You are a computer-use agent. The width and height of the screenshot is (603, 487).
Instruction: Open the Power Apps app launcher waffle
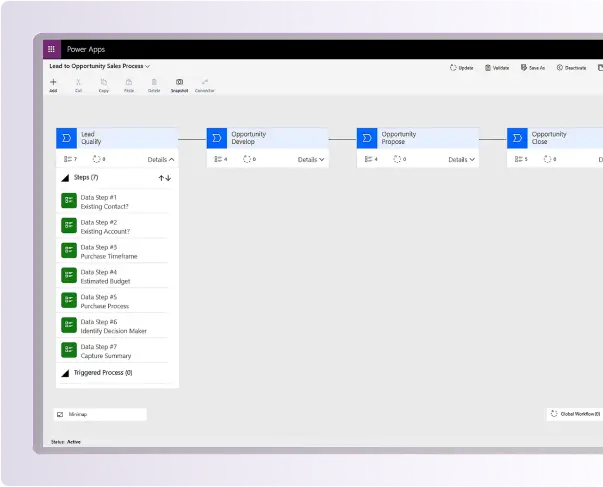[51, 49]
